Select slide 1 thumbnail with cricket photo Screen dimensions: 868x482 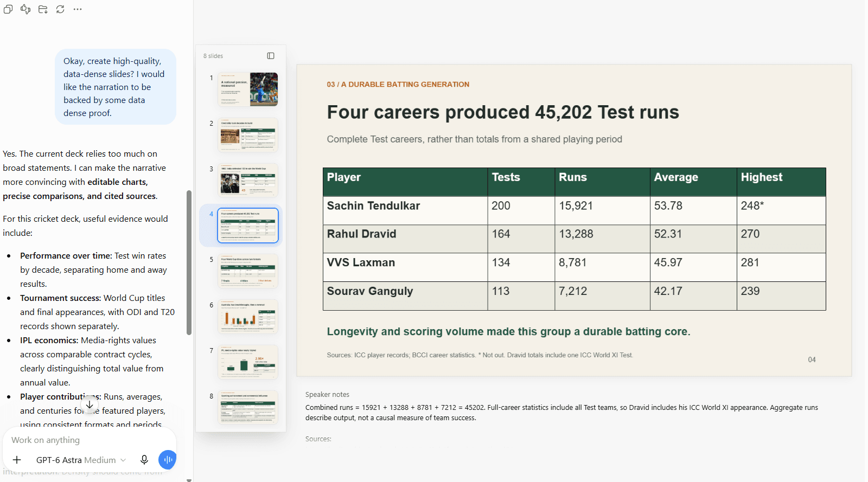point(248,89)
